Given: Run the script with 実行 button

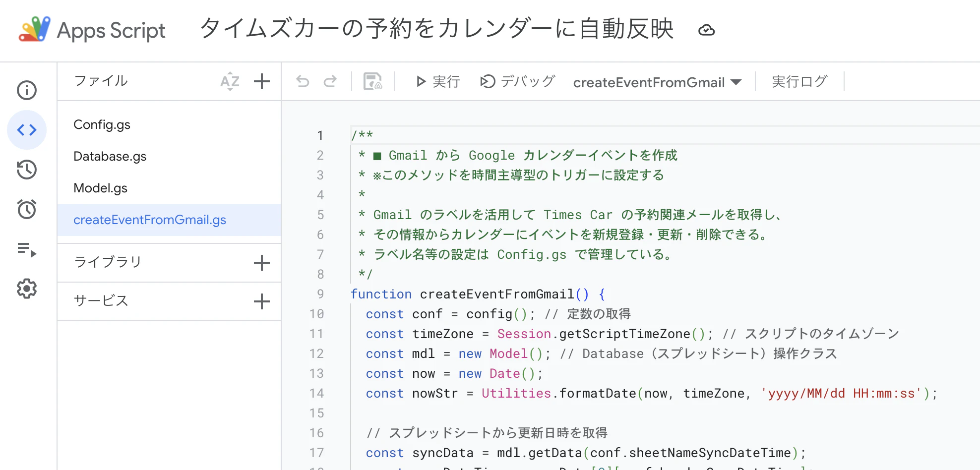Looking at the screenshot, I should [x=437, y=81].
